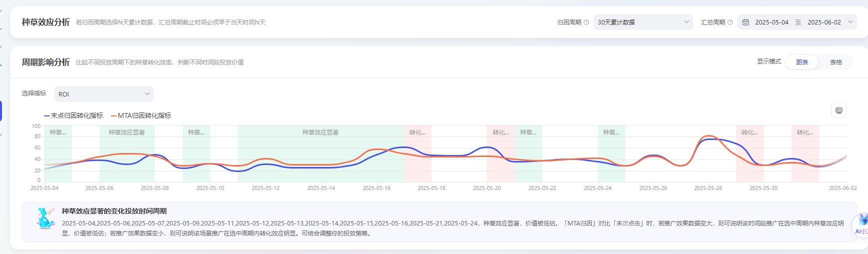Expand the date range picker arrow

[851, 22]
